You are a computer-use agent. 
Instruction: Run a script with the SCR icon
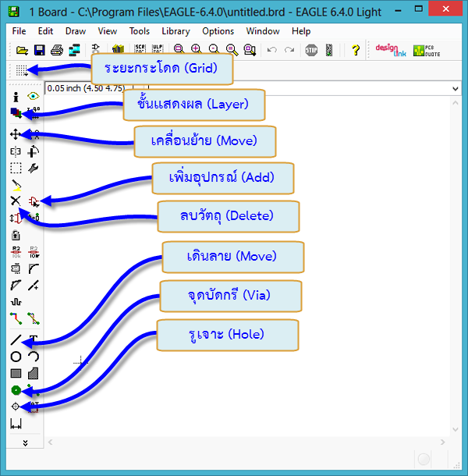140,48
